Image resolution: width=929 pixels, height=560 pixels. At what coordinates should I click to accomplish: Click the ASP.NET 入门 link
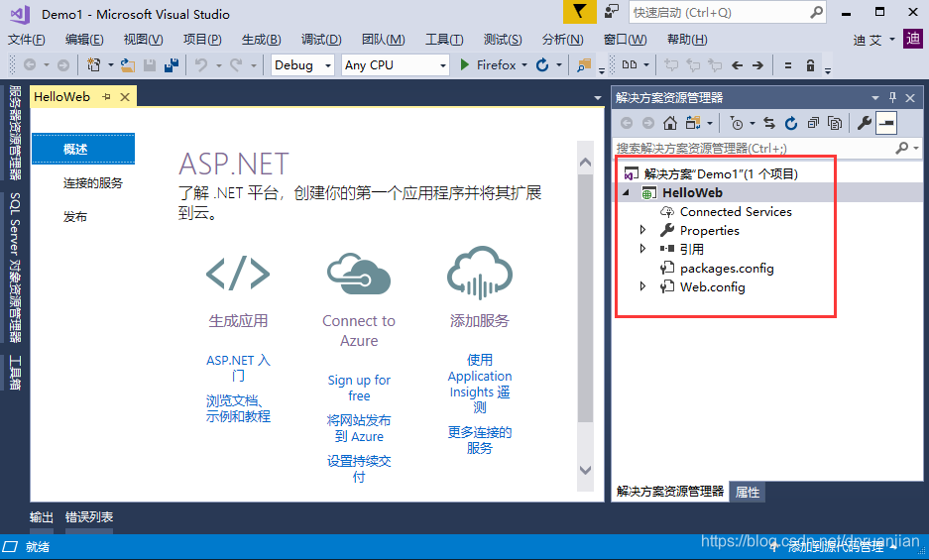[238, 368]
